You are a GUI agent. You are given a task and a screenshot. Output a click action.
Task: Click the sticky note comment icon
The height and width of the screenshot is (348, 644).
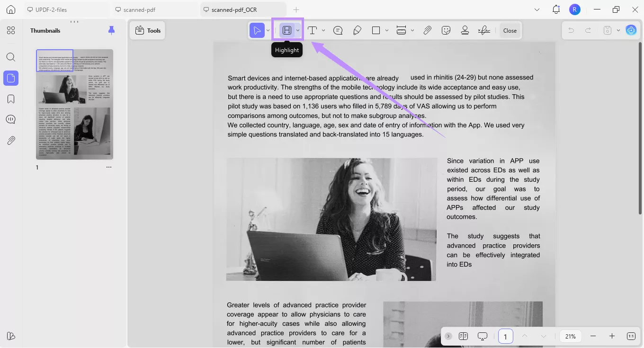click(338, 30)
